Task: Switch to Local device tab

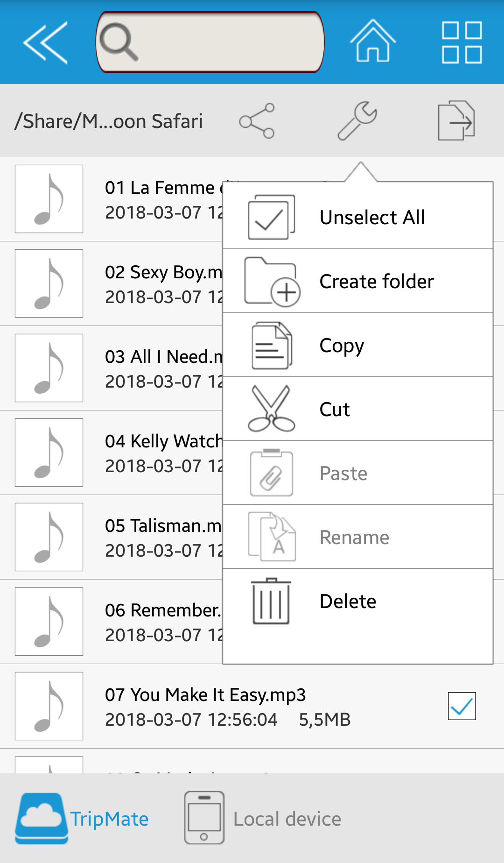Action: coord(263,819)
